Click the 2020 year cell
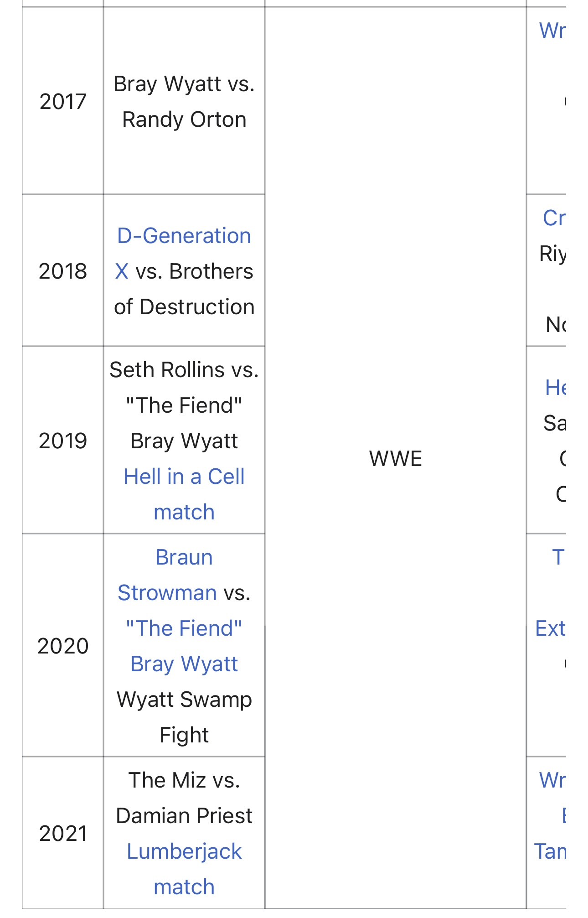 pos(63,646)
